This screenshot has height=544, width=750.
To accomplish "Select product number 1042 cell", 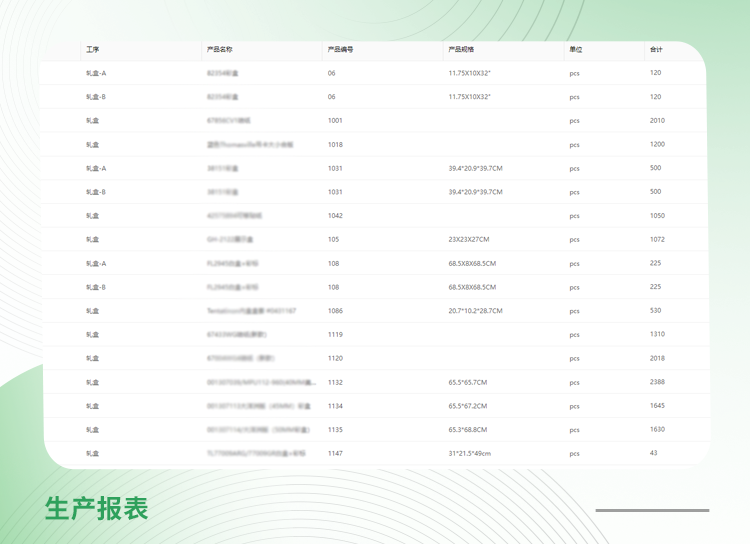I will 335,216.
